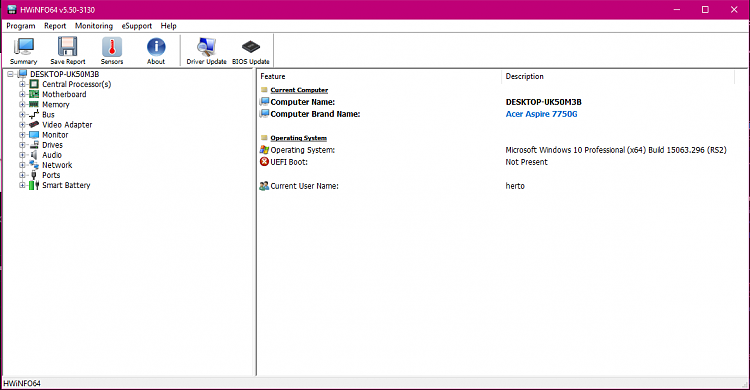This screenshot has height=390, width=750.
Task: Follow the Acer Aspire 7750G link
Action: click(x=541, y=114)
